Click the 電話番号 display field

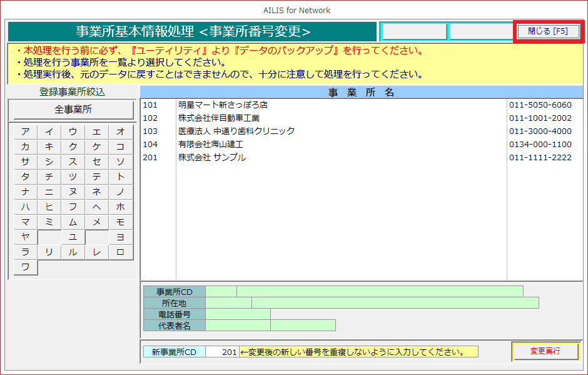pyautogui.click(x=238, y=314)
